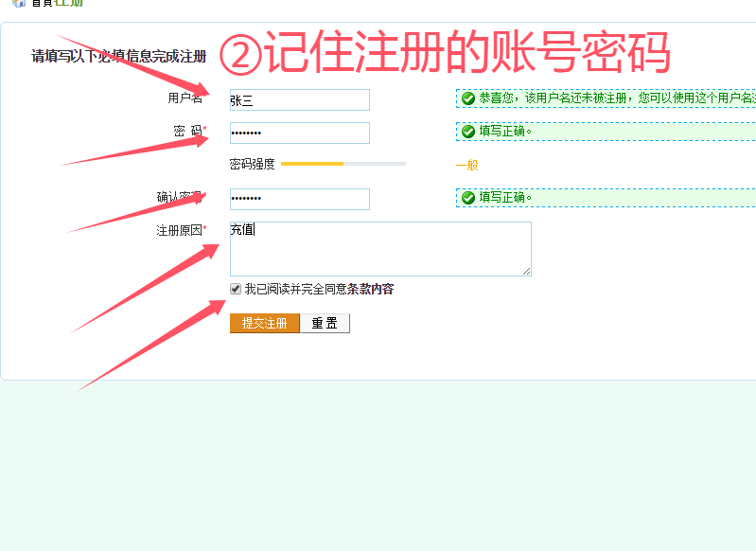Click into the 确认密码 field
Screen dimensions: 756x551
point(299,199)
